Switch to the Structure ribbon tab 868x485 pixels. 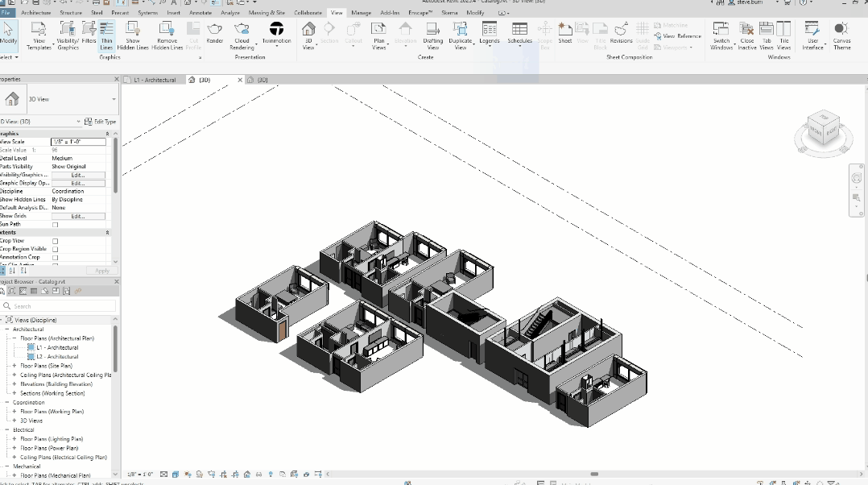tap(71, 12)
